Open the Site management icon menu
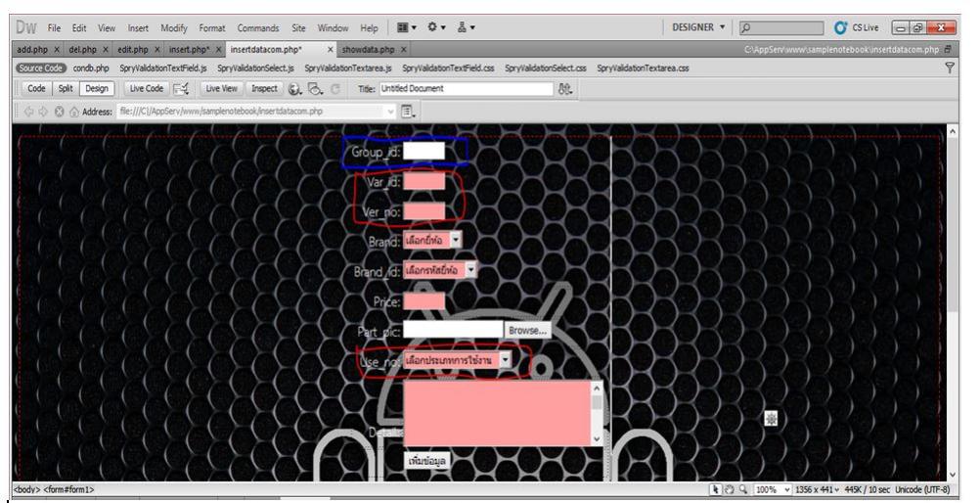This screenshot has height=503, width=980. tap(466, 27)
